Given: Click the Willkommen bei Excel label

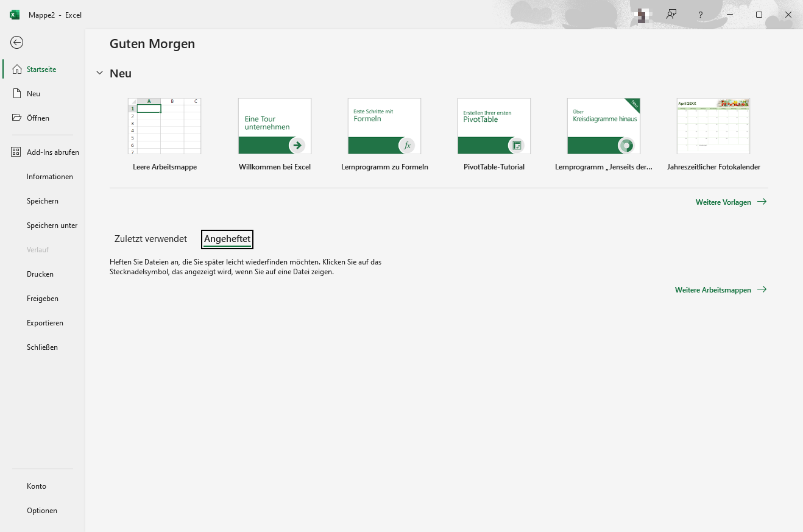Looking at the screenshot, I should pyautogui.click(x=275, y=167).
